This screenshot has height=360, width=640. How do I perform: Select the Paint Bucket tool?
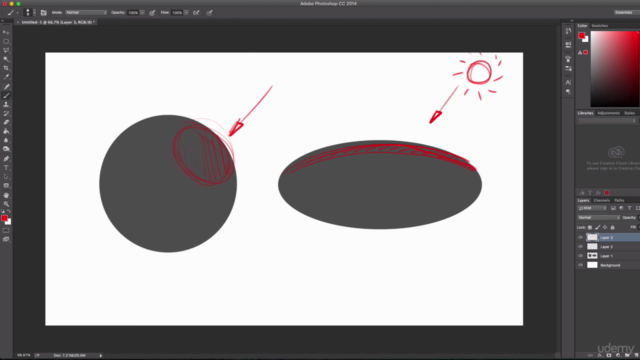pyautogui.click(x=6, y=131)
